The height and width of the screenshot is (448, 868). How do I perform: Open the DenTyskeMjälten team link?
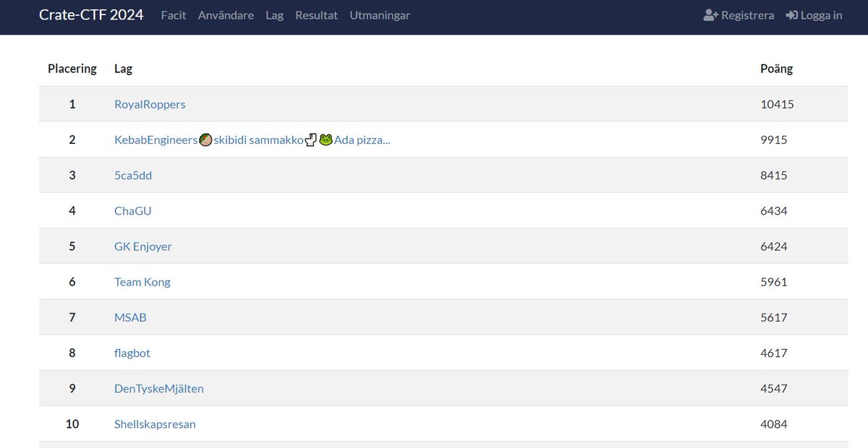click(x=159, y=388)
